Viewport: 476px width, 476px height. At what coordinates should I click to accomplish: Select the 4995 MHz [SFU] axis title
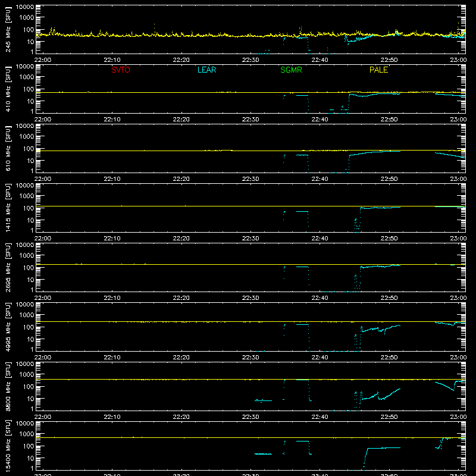[x=8, y=327]
